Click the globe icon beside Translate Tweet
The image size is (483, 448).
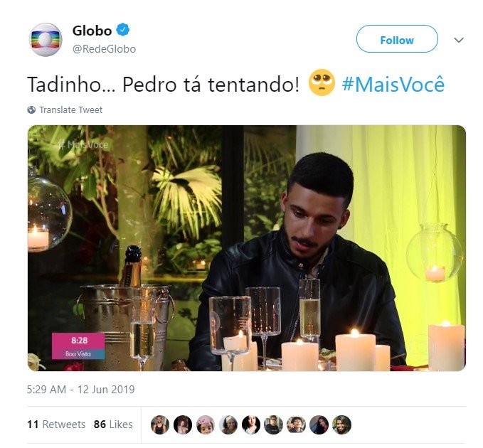pos(31,110)
